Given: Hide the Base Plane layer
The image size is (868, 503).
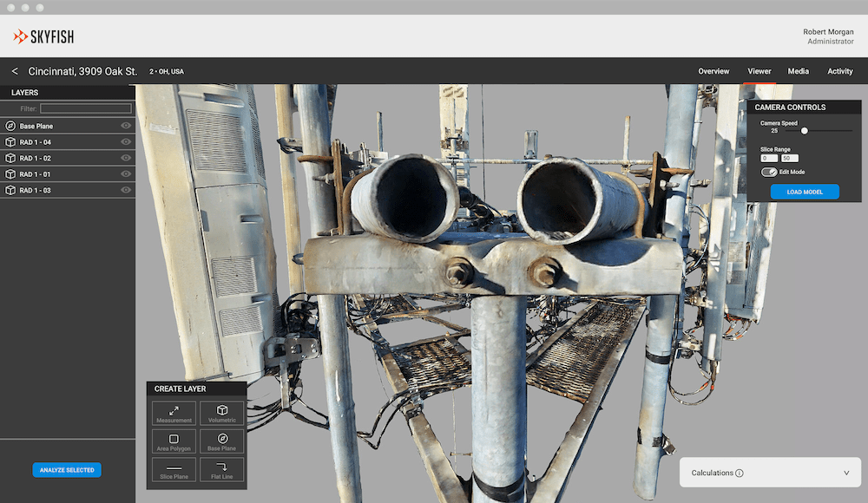Looking at the screenshot, I should click(x=126, y=126).
